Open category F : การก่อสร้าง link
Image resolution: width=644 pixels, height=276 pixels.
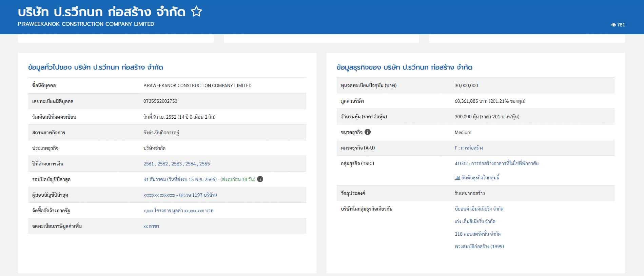(x=469, y=148)
